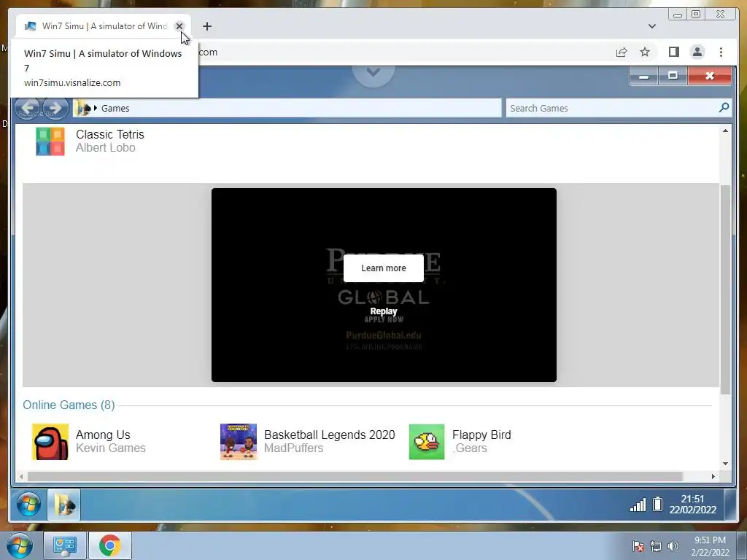Screen dimensions: 747x560
Task: Click the simulated Show Desktop strip
Action: tap(729, 505)
